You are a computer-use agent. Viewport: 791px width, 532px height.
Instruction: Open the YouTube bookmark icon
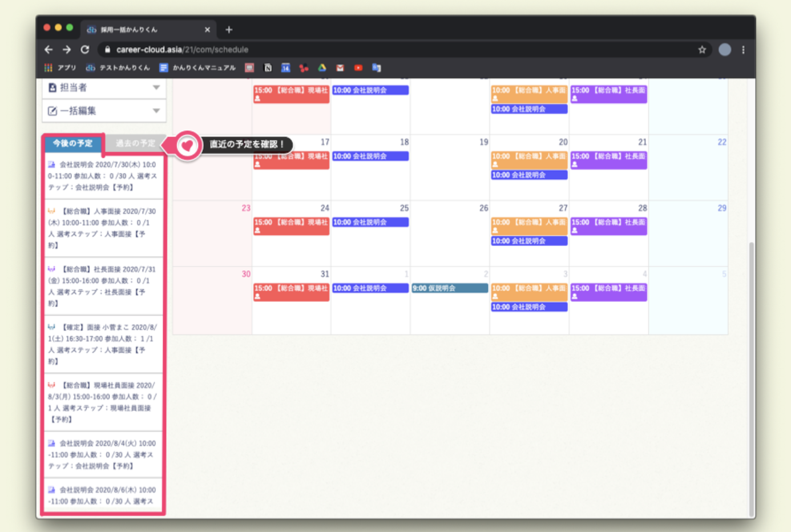(x=358, y=68)
